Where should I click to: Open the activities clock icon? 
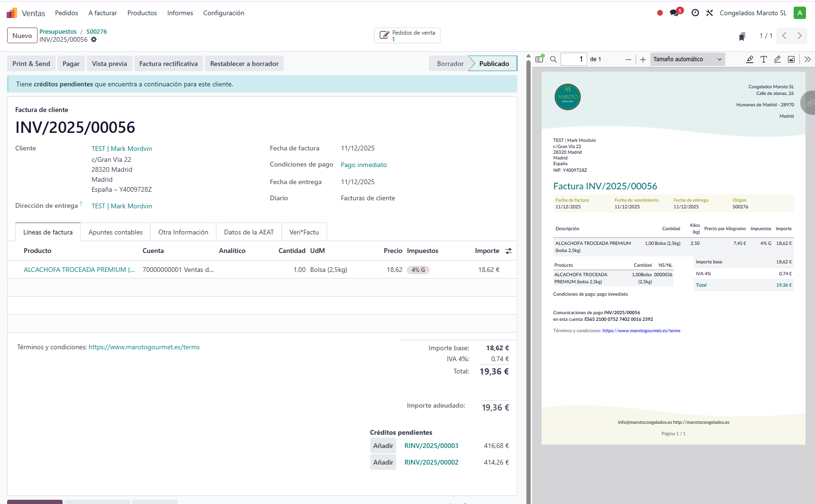pos(695,13)
